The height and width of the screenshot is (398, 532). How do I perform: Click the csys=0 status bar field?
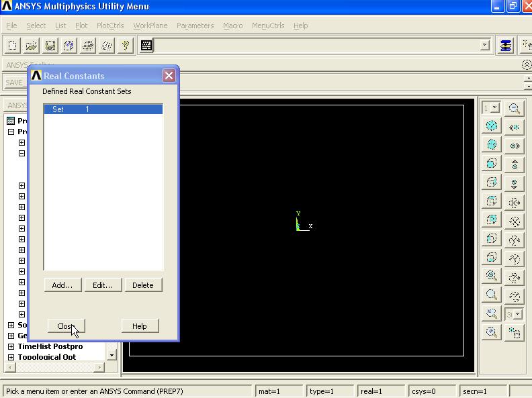tap(431, 391)
